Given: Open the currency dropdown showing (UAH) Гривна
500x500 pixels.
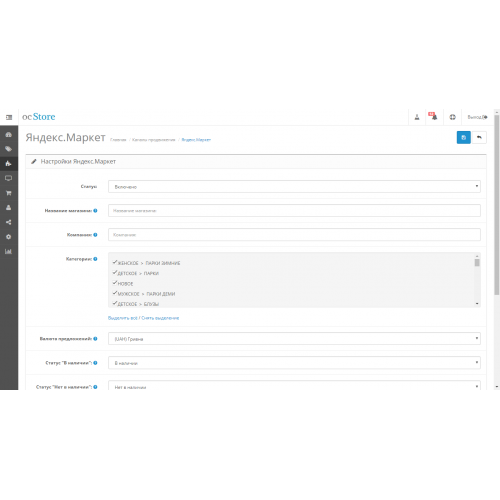Looking at the screenshot, I should (x=294, y=339).
